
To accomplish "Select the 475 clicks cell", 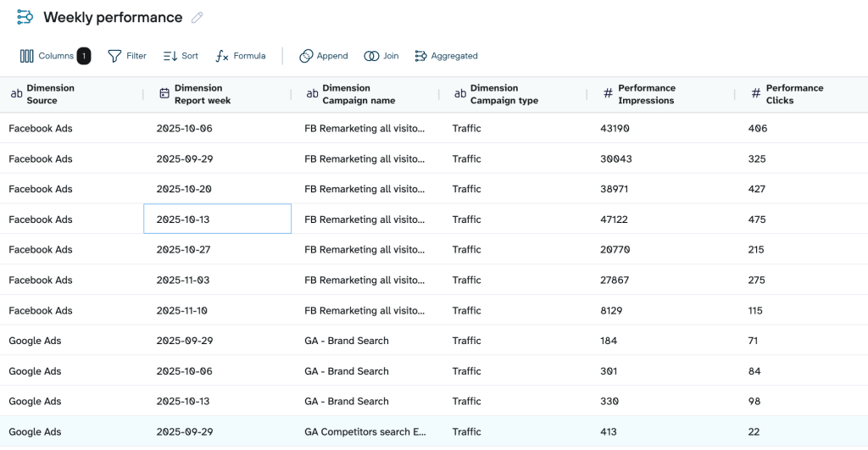I will coord(757,219).
